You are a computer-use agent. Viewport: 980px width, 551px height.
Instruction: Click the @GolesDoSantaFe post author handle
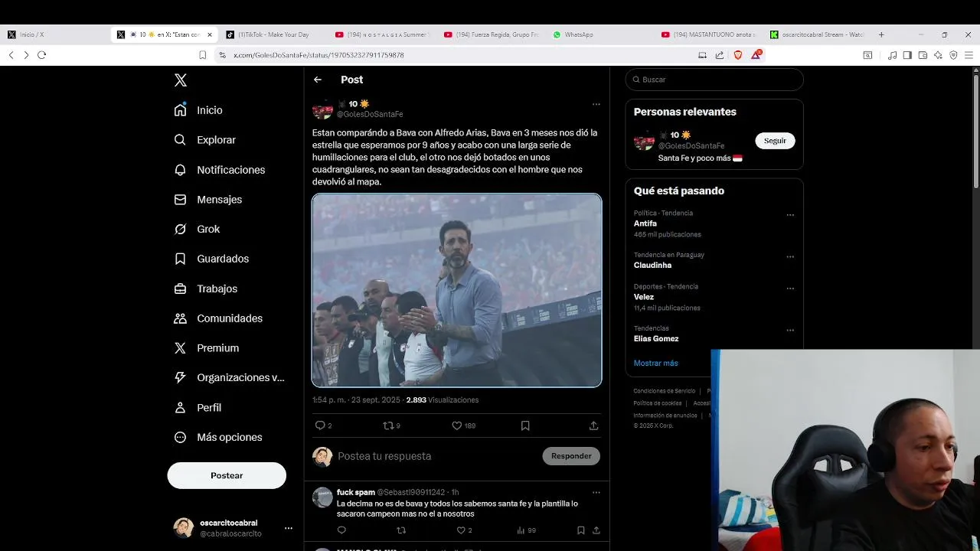tap(370, 114)
